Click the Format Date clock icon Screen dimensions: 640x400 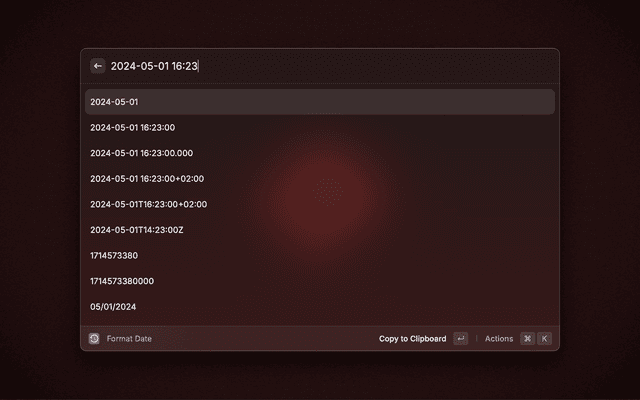[x=94, y=338]
